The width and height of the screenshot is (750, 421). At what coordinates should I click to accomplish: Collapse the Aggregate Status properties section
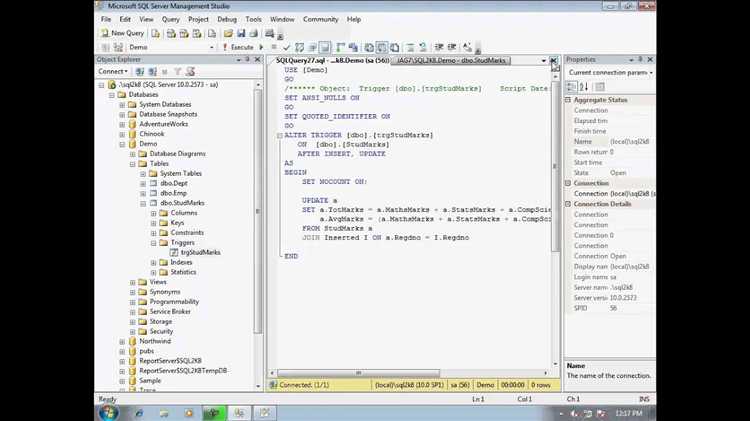(569, 100)
